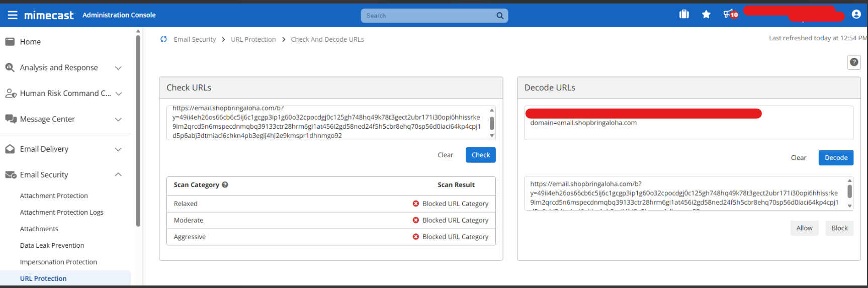Go to Email Security breadcrumb
Image resolution: width=868 pixels, height=288 pixels.
(195, 39)
